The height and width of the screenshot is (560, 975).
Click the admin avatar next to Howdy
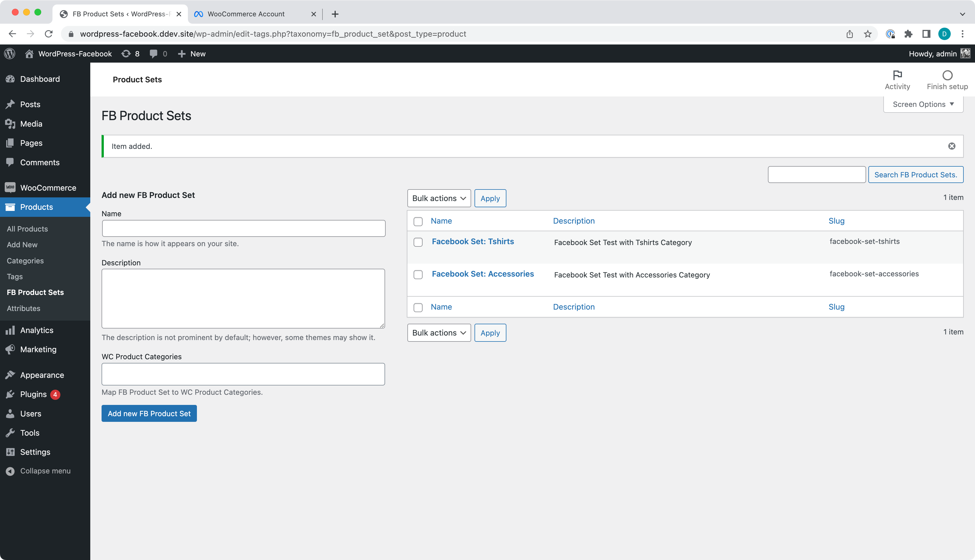(965, 54)
